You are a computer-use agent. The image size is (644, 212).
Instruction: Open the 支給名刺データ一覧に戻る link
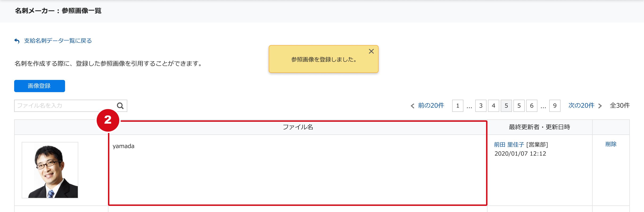click(58, 41)
